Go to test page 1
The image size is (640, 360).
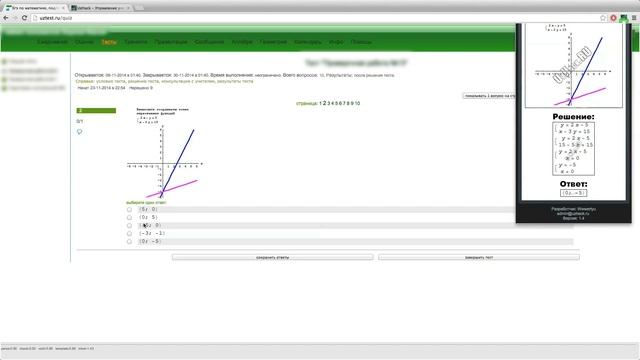pos(320,103)
